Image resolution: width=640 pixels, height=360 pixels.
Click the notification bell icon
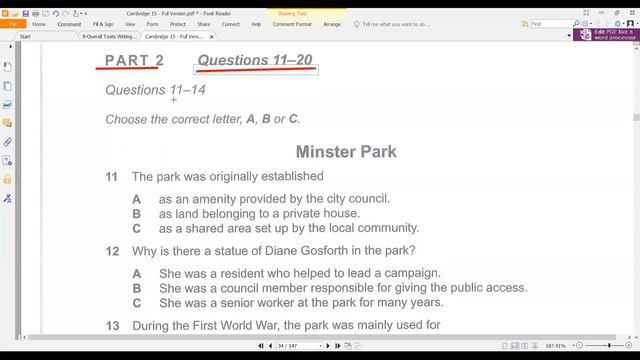618,24
